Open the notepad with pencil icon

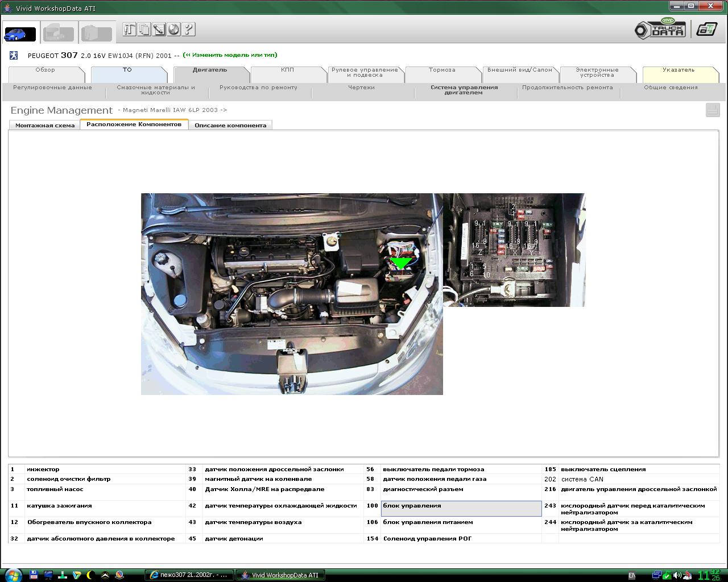(x=159, y=30)
